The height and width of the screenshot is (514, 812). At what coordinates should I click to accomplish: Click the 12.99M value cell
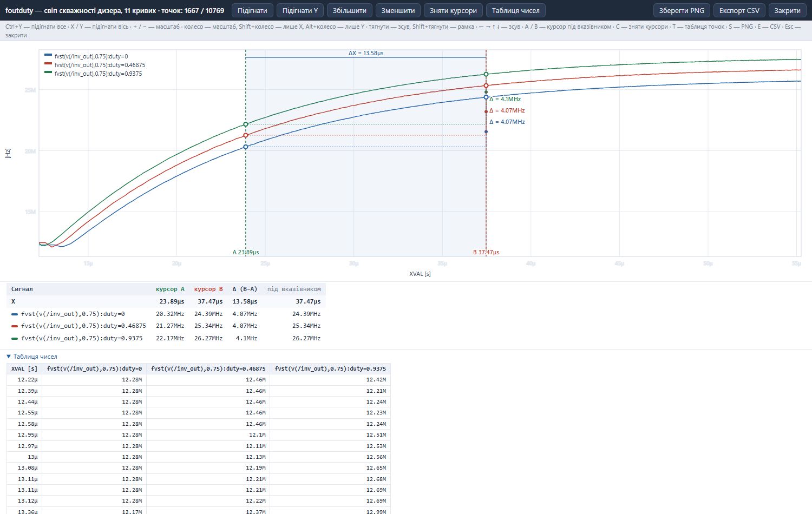point(330,511)
